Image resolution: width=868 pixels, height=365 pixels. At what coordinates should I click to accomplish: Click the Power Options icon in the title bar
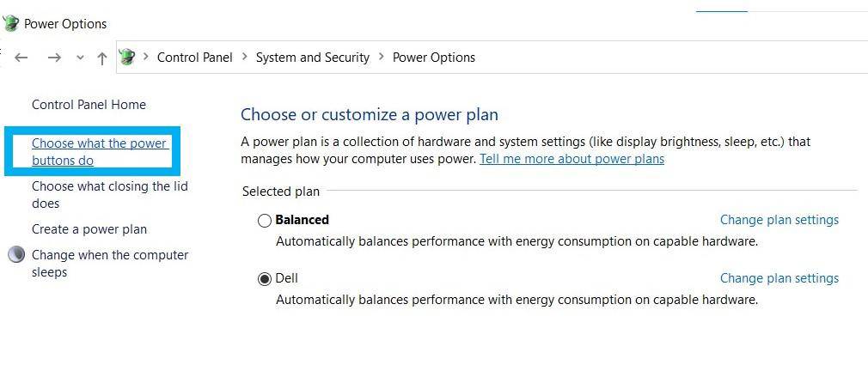10,23
